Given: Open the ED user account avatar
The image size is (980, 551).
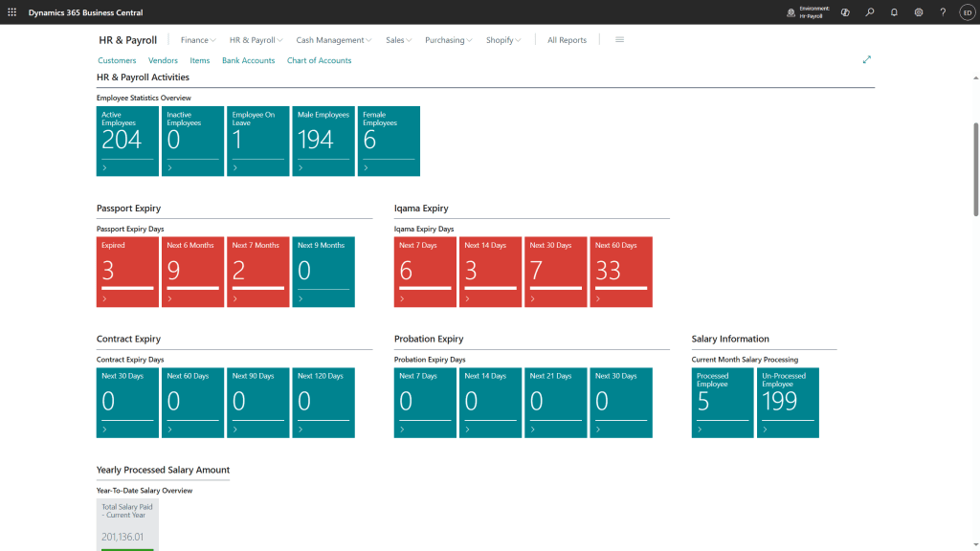Looking at the screenshot, I should (x=967, y=12).
